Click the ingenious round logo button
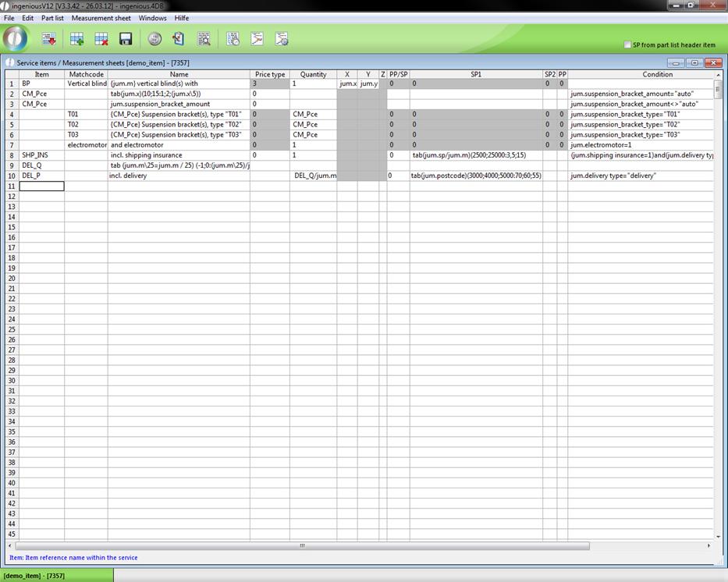This screenshot has height=582, width=728. (15, 38)
